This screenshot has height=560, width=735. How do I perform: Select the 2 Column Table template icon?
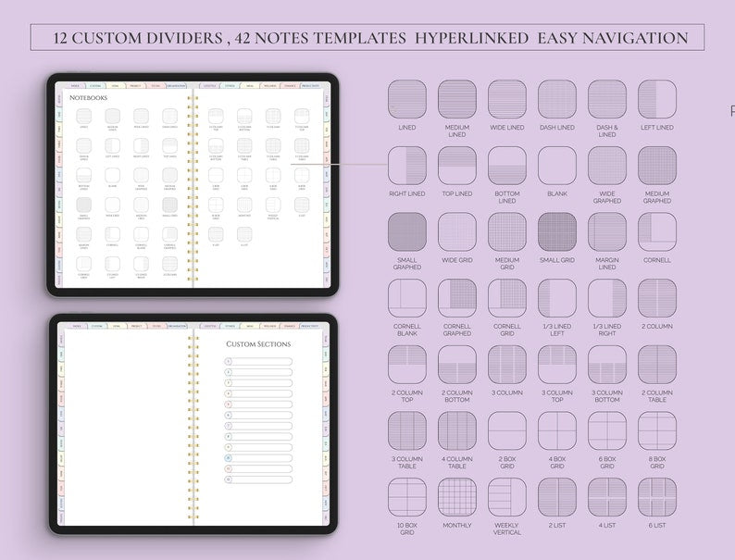pyautogui.click(x=657, y=365)
